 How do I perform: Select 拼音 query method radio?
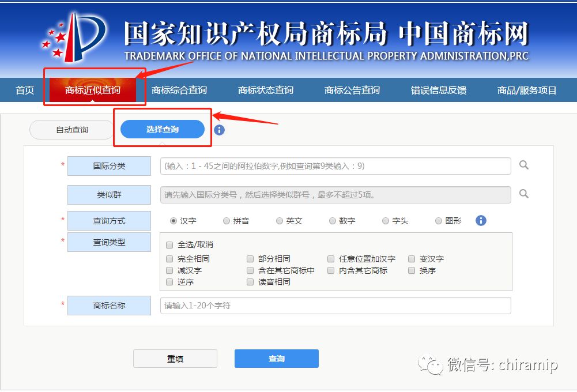tap(227, 221)
